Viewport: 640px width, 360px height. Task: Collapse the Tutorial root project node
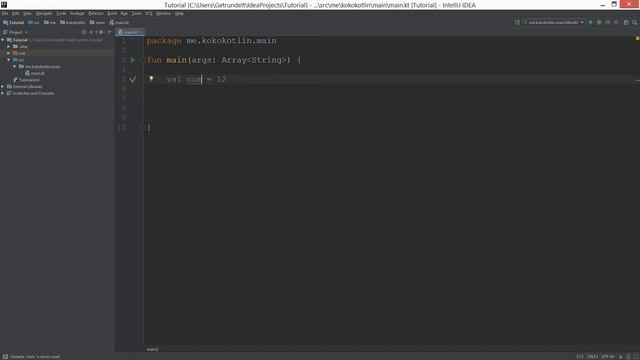[3, 40]
